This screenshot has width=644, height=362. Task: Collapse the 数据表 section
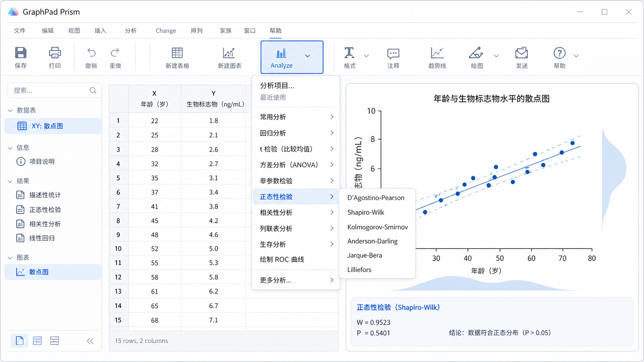tap(10, 110)
